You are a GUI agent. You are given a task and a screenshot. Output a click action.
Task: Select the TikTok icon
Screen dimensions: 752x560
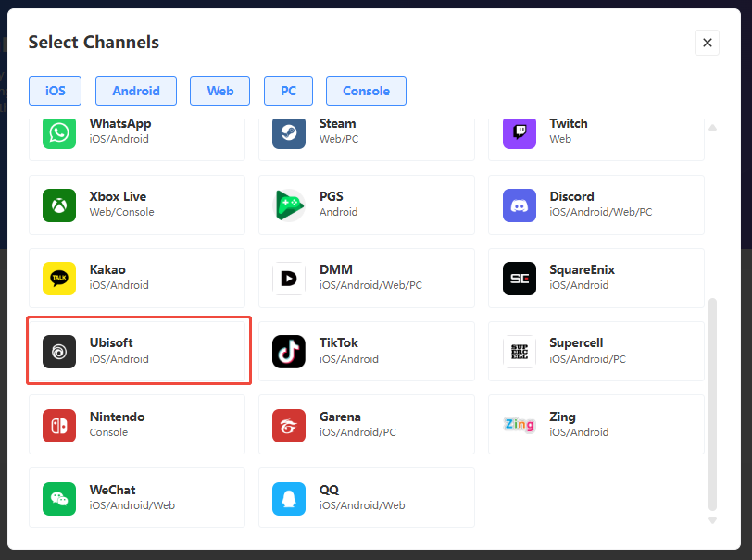pyautogui.click(x=289, y=352)
